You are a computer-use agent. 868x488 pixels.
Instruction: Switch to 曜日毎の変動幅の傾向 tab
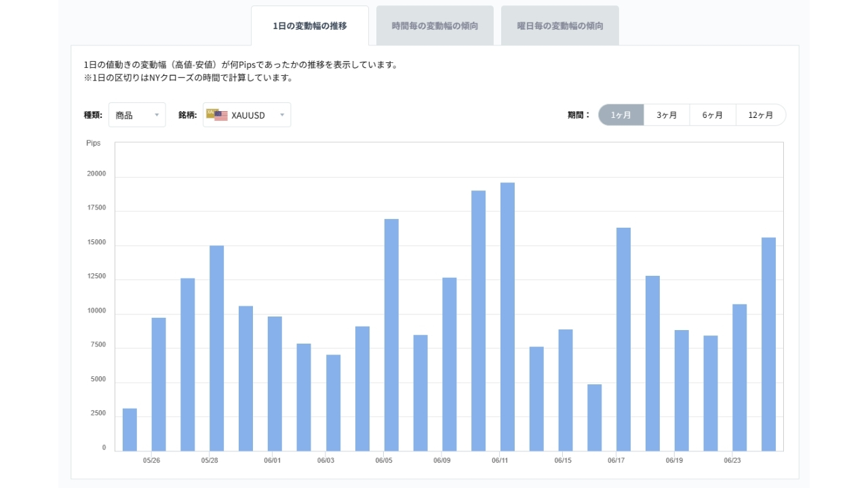point(560,26)
